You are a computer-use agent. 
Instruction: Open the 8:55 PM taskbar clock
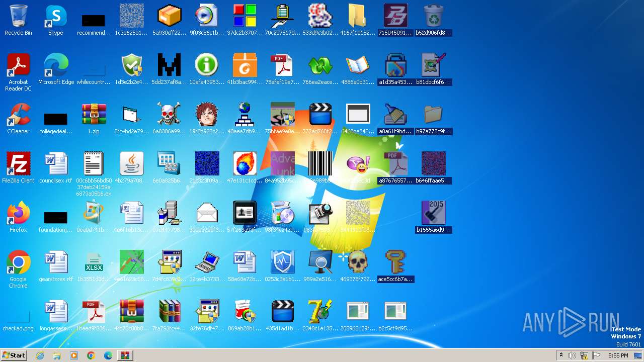(618, 355)
